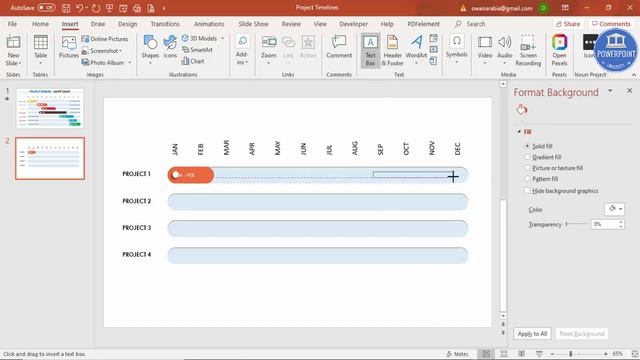Select slide 1 thumbnail
Viewport: 640px width, 360px height.
50,108
